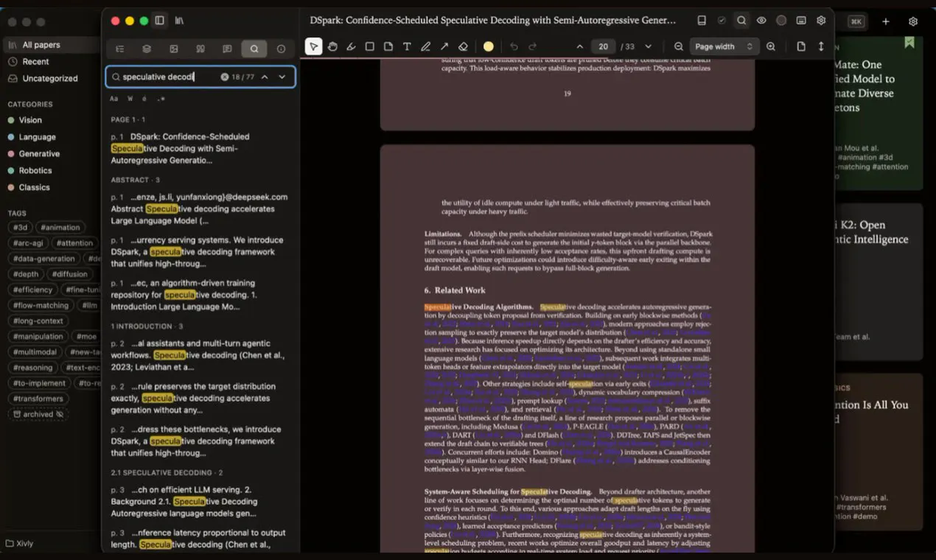
Task: Toggle the diacritics (é) search option
Action: coord(144,99)
